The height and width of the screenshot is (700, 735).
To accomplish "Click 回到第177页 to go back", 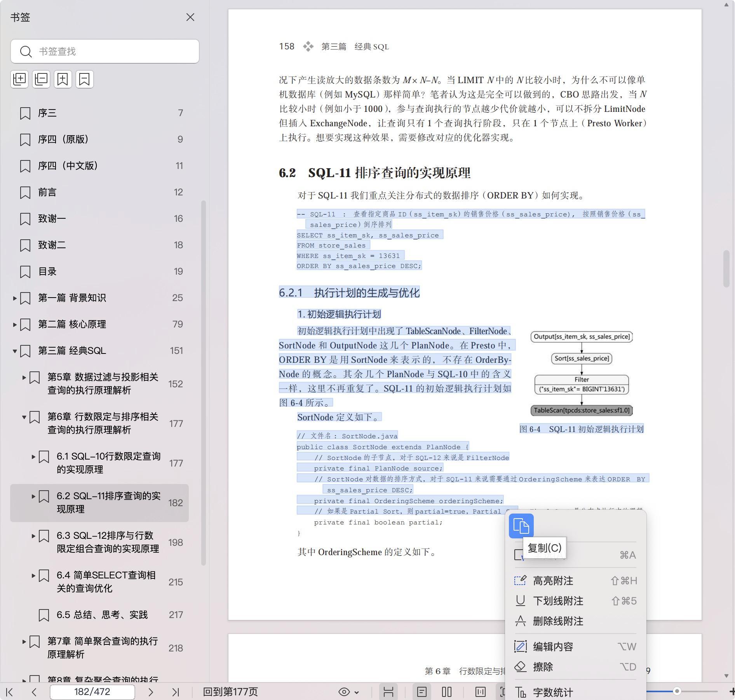I will tap(230, 692).
